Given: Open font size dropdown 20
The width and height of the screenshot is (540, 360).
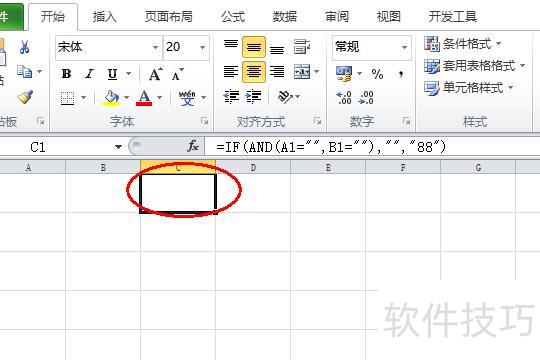Looking at the screenshot, I should click(202, 47).
